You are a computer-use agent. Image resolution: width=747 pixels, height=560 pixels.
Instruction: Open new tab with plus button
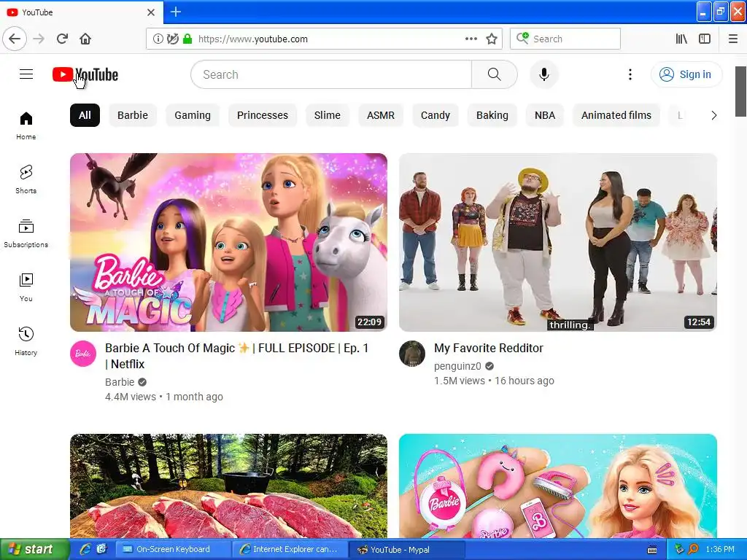coord(175,12)
